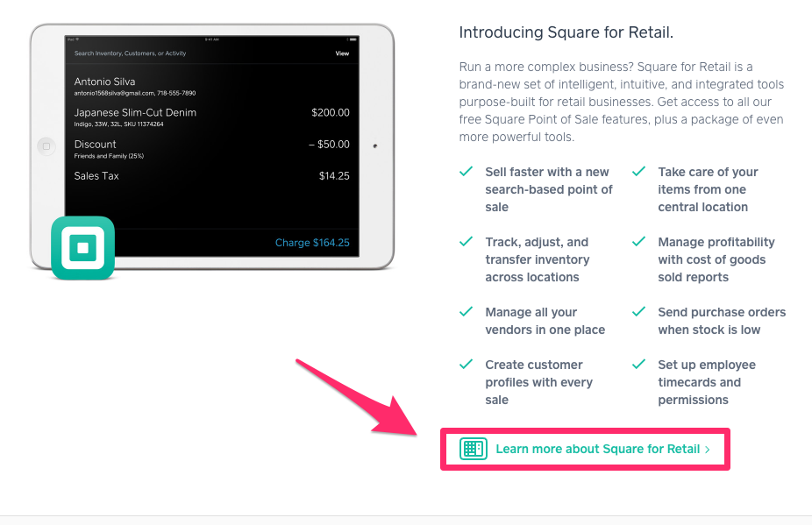Click the paragraph starting Run a more complex business
This screenshot has width=812, height=525.
point(622,102)
